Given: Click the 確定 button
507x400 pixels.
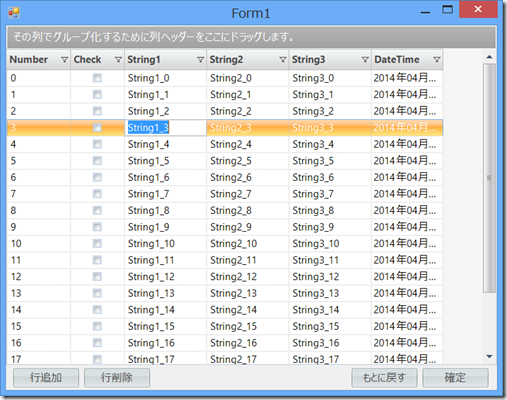Looking at the screenshot, I should coord(455,378).
